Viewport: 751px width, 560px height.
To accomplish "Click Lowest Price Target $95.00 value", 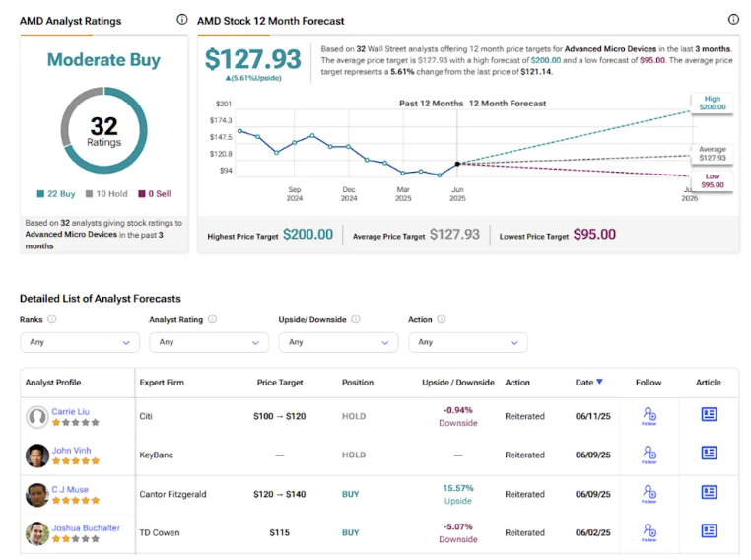I will 594,235.
